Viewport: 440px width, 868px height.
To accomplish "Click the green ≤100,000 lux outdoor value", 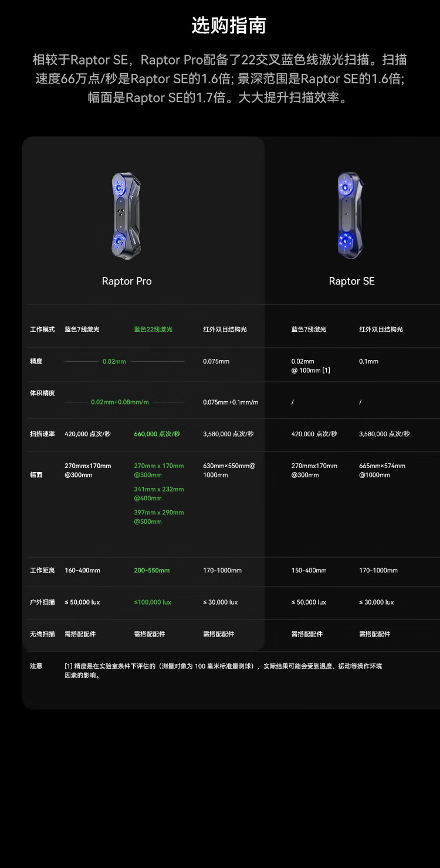I will 153,602.
